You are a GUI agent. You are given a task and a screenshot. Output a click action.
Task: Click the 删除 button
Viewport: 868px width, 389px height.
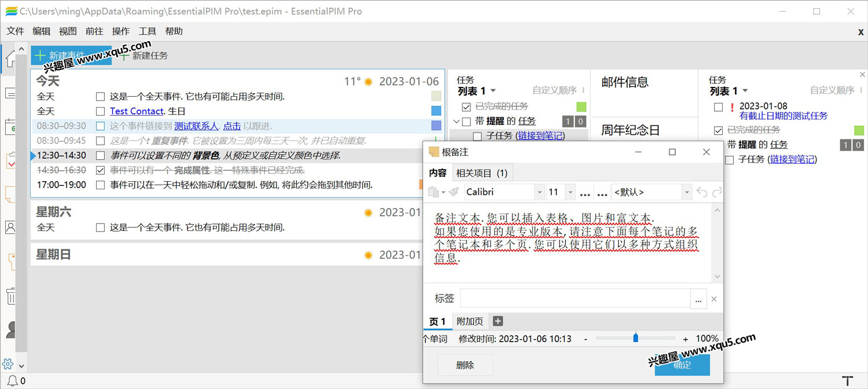pos(465,365)
